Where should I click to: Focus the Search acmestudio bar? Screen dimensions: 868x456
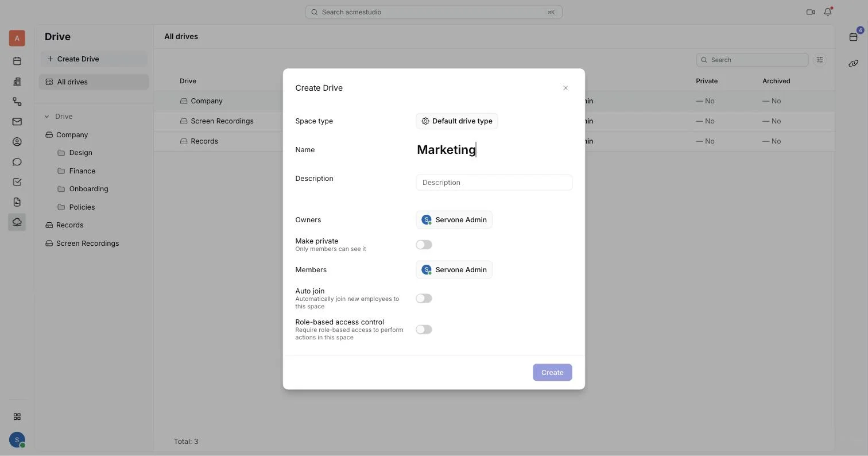434,12
